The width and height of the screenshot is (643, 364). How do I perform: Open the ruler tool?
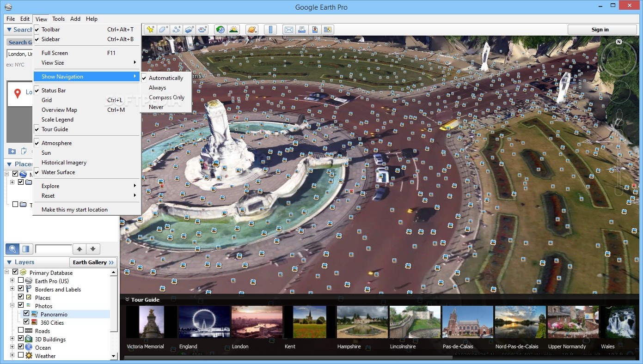(270, 30)
